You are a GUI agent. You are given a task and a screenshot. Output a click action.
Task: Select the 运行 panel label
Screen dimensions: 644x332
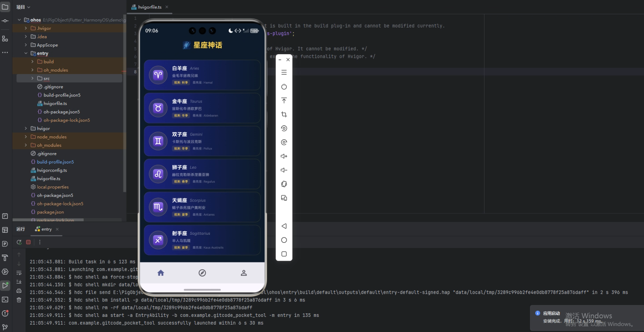pyautogui.click(x=21, y=229)
